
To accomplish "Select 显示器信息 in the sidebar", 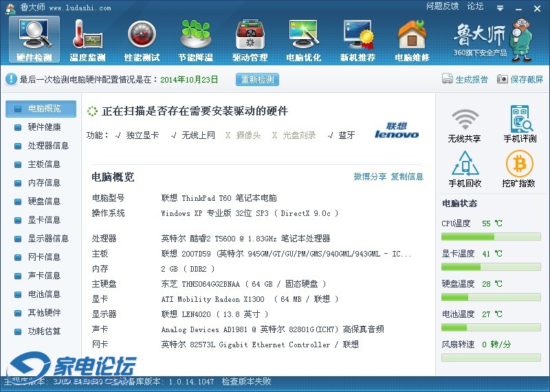I will coord(41,239).
